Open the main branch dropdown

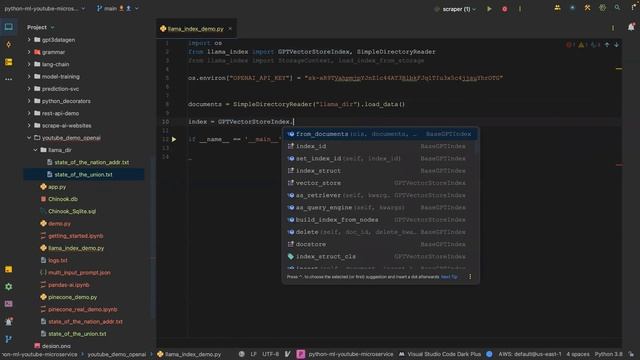[x=118, y=8]
